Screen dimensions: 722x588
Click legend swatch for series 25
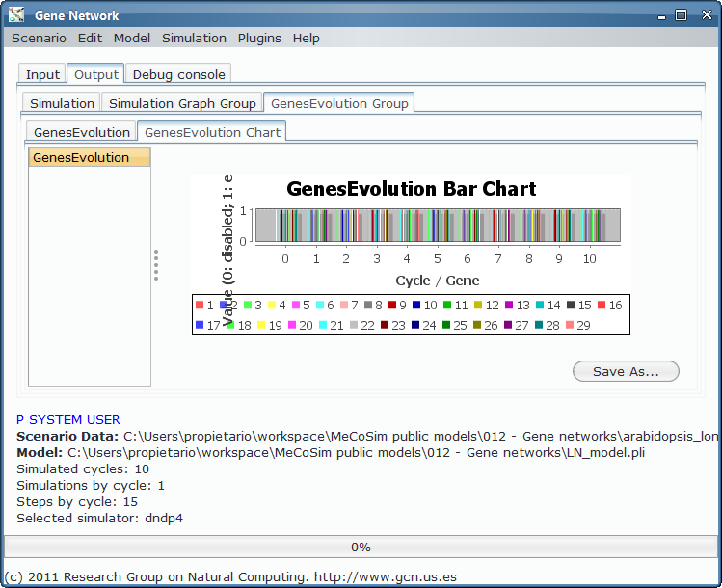pyautogui.click(x=446, y=325)
